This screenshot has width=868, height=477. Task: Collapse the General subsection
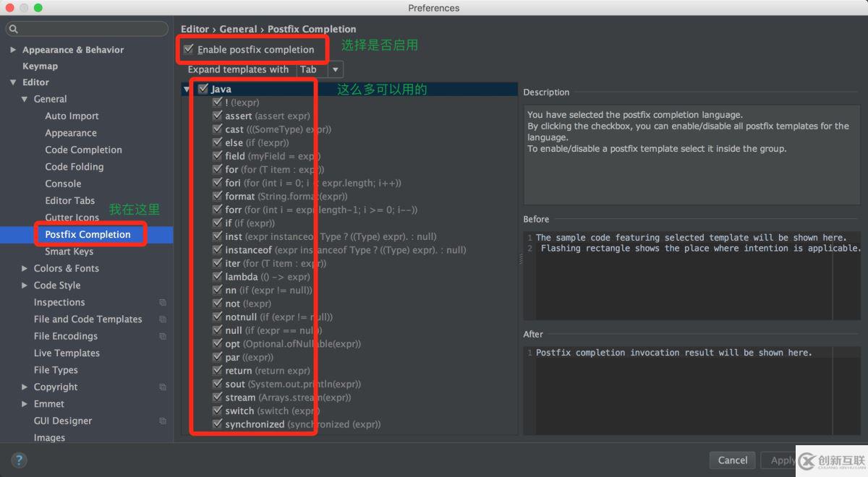pyautogui.click(x=25, y=99)
